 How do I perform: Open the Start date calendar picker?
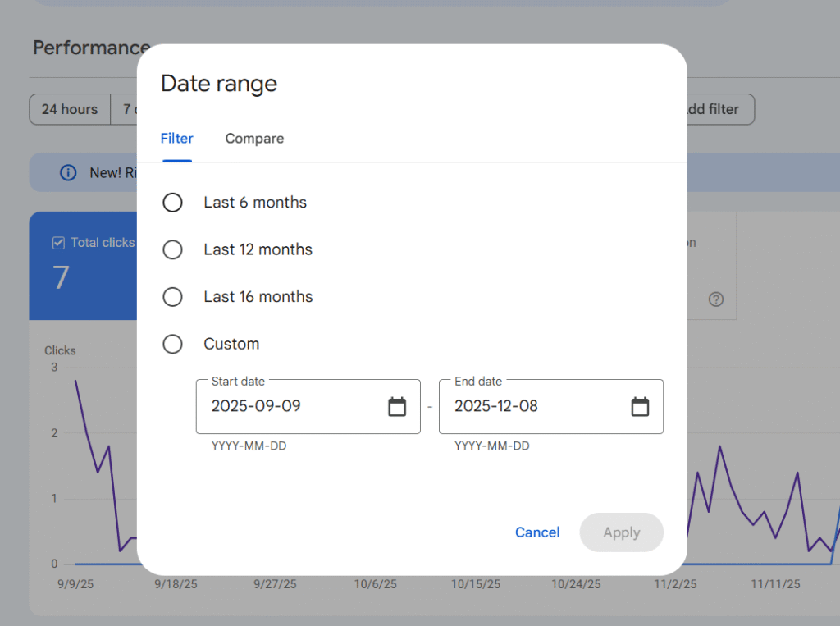[x=397, y=406]
